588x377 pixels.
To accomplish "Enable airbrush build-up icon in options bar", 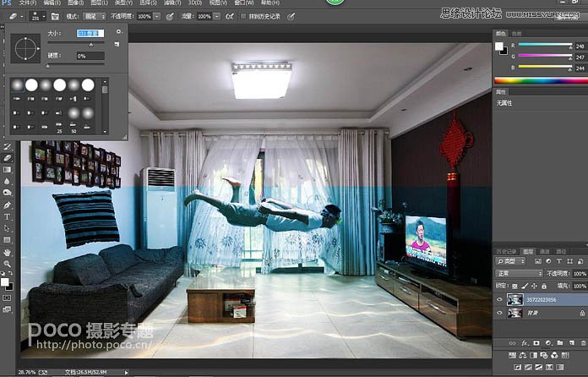I will [x=230, y=17].
